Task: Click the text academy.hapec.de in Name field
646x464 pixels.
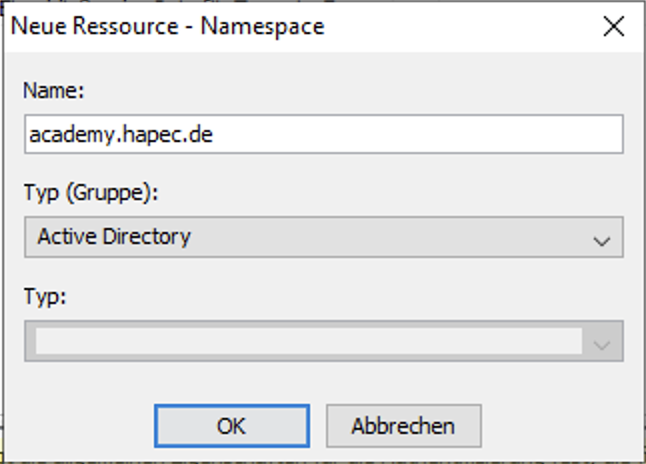Action: point(120,135)
